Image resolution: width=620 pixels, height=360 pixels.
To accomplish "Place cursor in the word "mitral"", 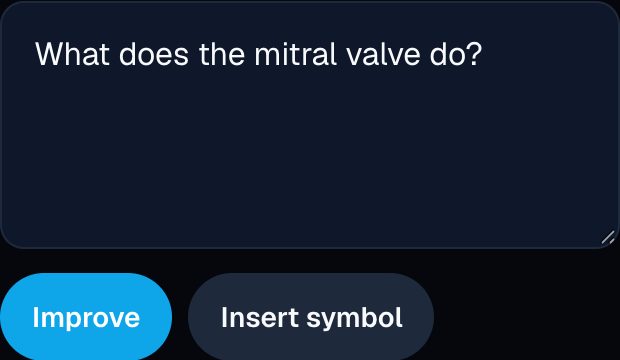I will [x=295, y=54].
